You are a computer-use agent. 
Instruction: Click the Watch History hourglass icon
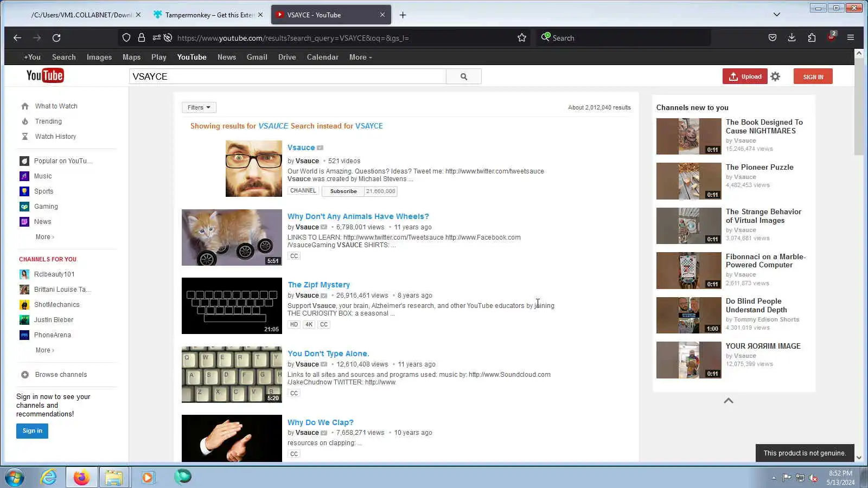click(x=25, y=137)
